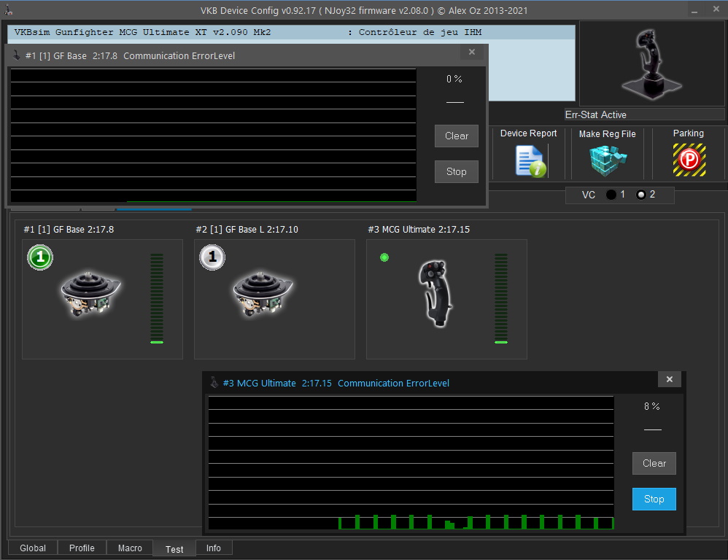Screen dimensions: 728x560
Task: Click the app icon in the title bar
Action: 8,9
